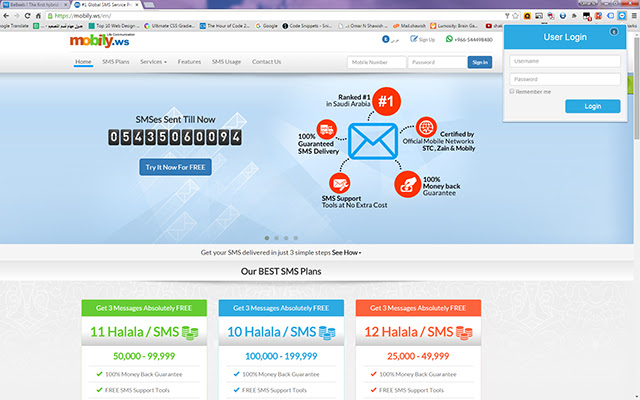
Task: Open the Features menu item
Action: [189, 62]
